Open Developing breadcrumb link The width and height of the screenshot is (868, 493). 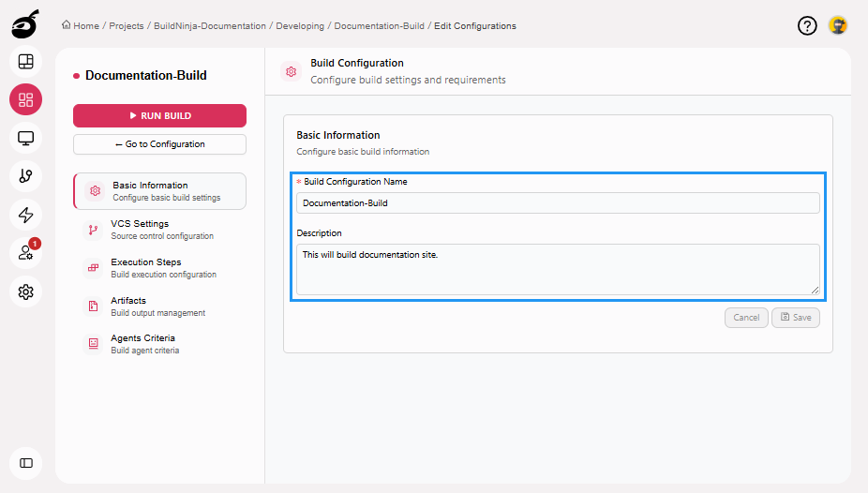[x=300, y=26]
